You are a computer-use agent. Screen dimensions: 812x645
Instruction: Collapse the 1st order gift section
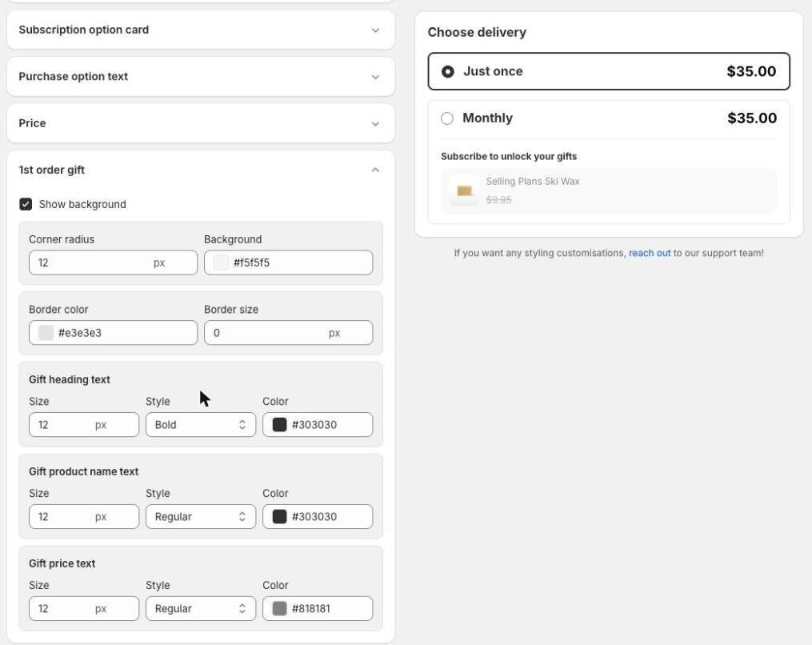375,170
